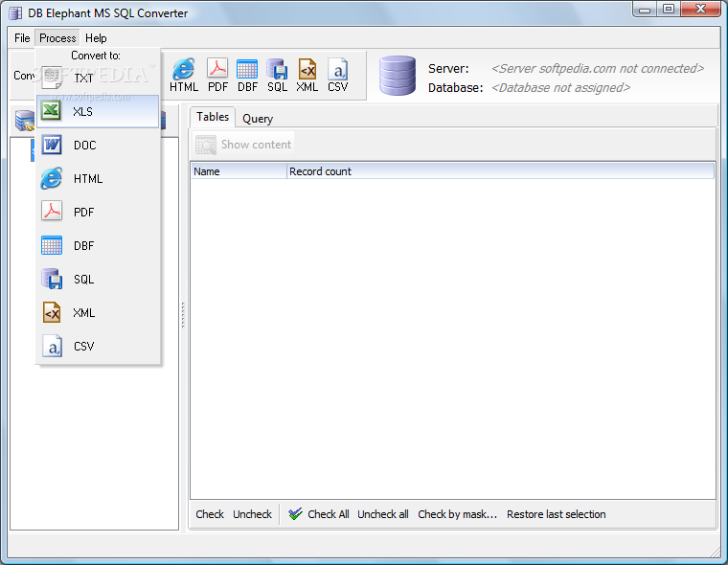Select DBF entry in the dropdown menu
The height and width of the screenshot is (565, 728).
(x=98, y=245)
